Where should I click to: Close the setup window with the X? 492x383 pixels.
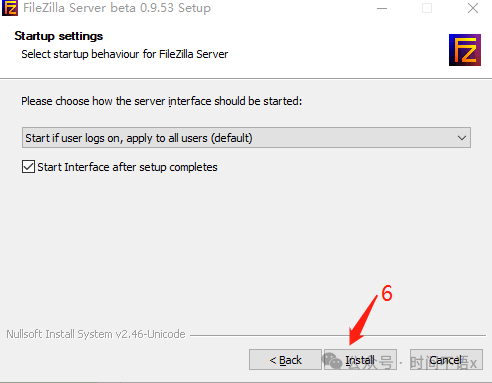coord(473,8)
